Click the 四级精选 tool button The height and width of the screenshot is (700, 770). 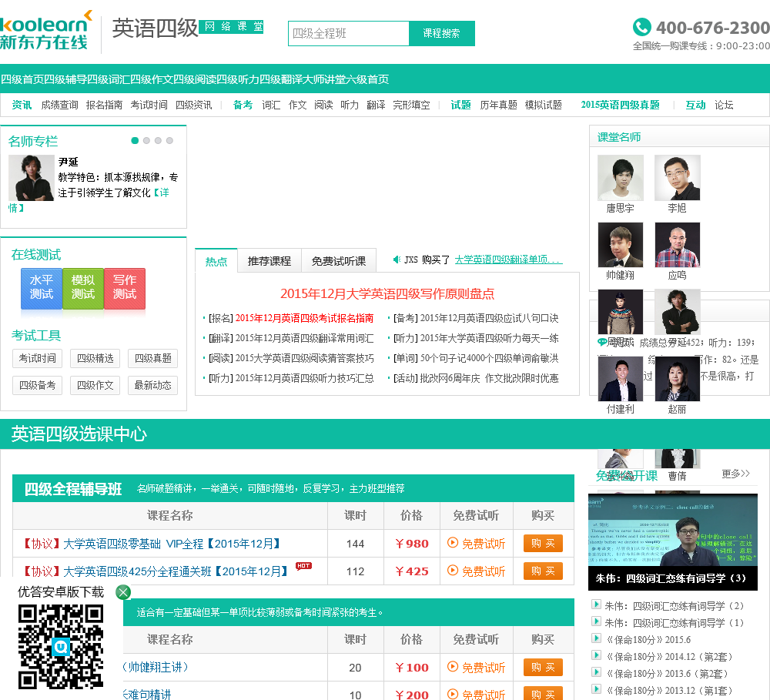(x=95, y=358)
